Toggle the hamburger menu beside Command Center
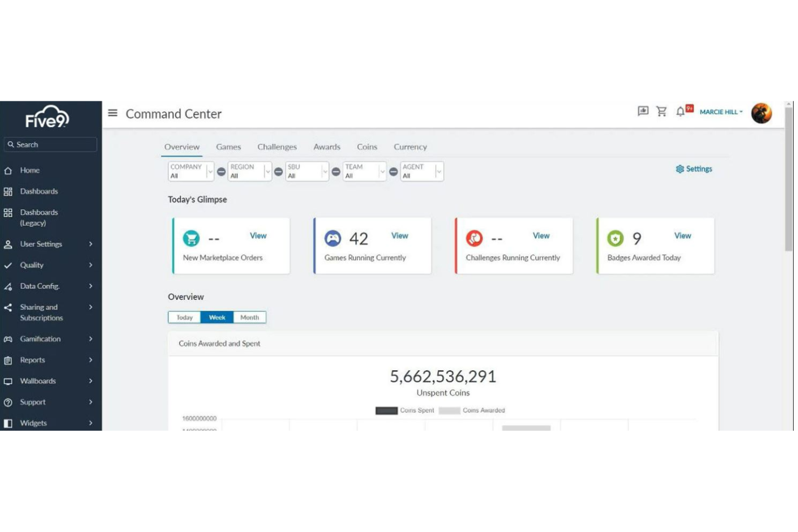 point(113,113)
